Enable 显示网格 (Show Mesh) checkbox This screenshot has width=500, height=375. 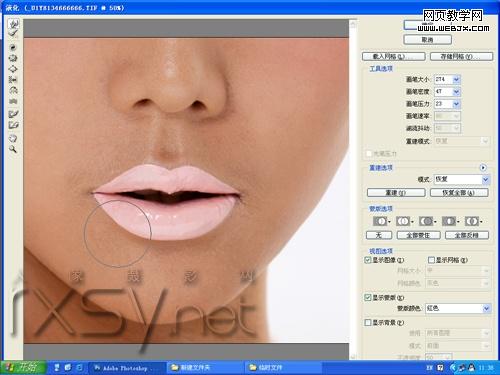(431, 260)
